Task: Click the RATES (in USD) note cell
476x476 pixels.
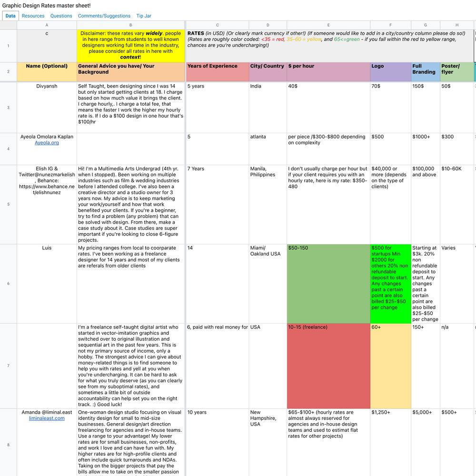Action: pos(330,46)
